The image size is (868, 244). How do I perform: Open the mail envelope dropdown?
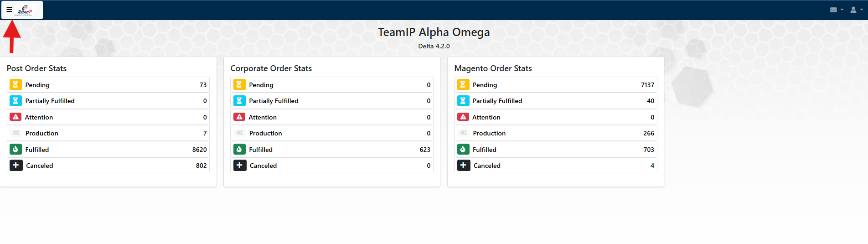coord(836,10)
